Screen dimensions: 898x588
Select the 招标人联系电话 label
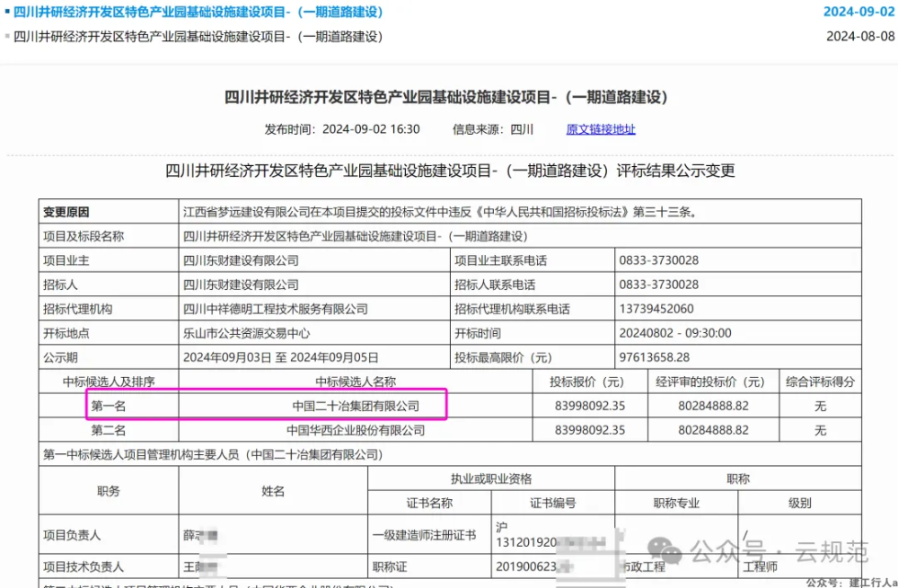pyautogui.click(x=495, y=285)
